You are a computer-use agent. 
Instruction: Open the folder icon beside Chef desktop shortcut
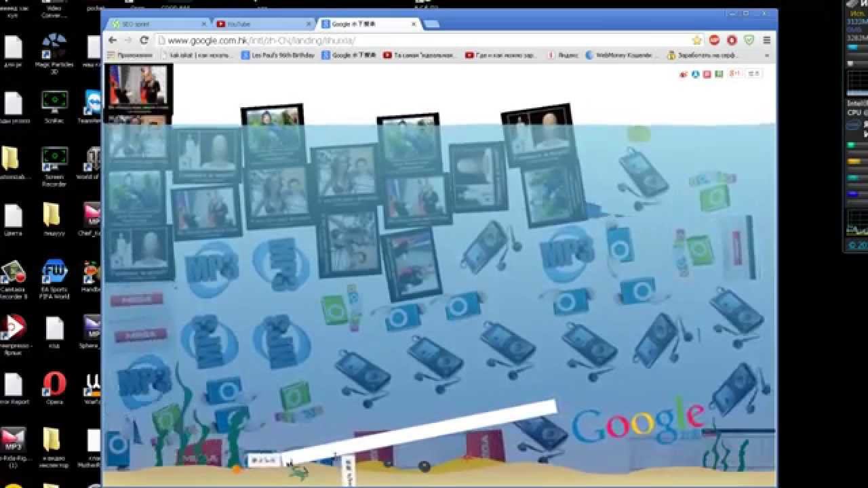[x=53, y=220]
